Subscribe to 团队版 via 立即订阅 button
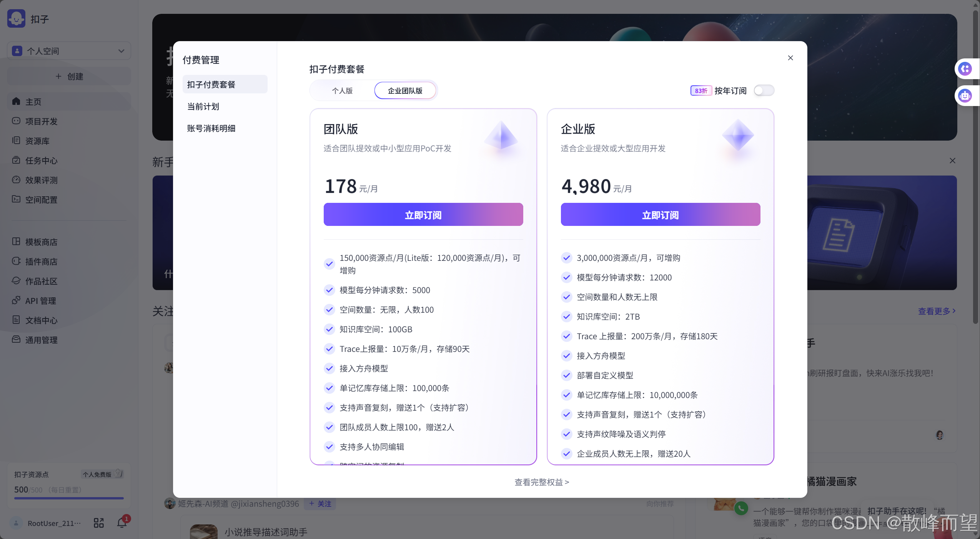980x539 pixels. tap(423, 214)
